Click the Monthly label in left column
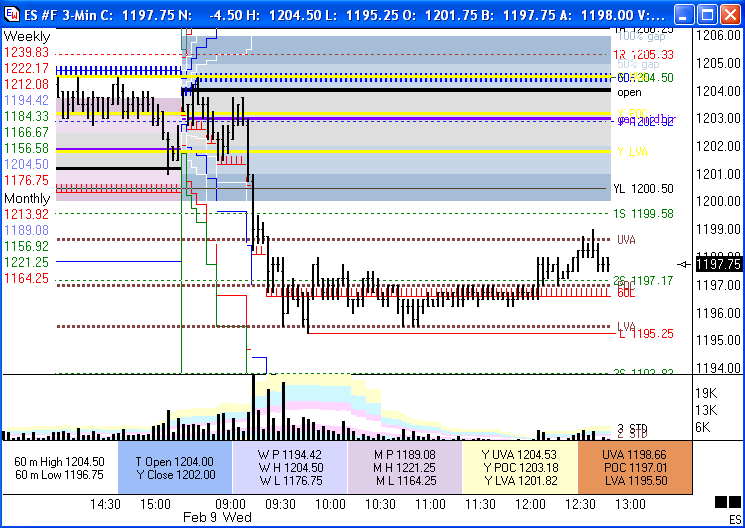 pos(28,198)
